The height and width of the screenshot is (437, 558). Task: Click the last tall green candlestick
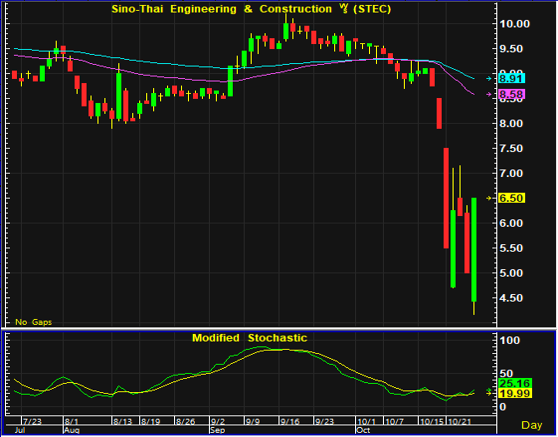(x=474, y=250)
